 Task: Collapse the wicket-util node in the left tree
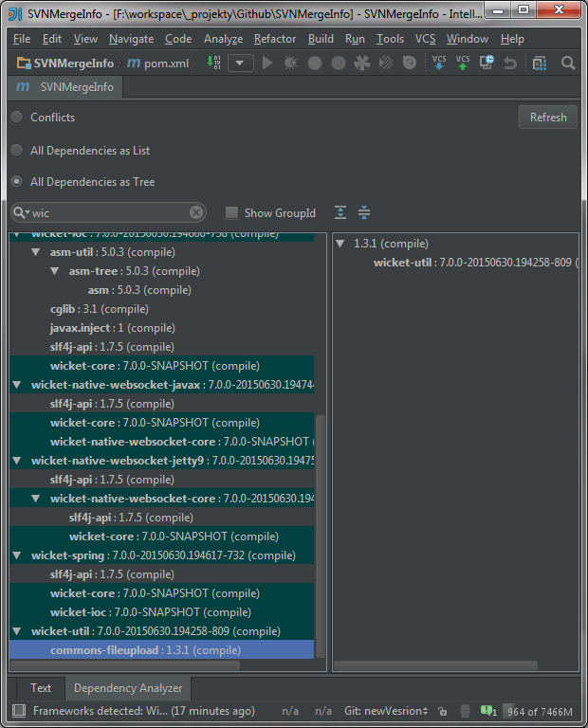point(17,631)
